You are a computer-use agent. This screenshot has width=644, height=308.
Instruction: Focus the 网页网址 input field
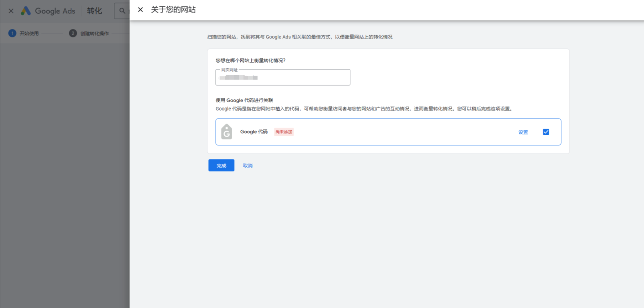pyautogui.click(x=283, y=77)
